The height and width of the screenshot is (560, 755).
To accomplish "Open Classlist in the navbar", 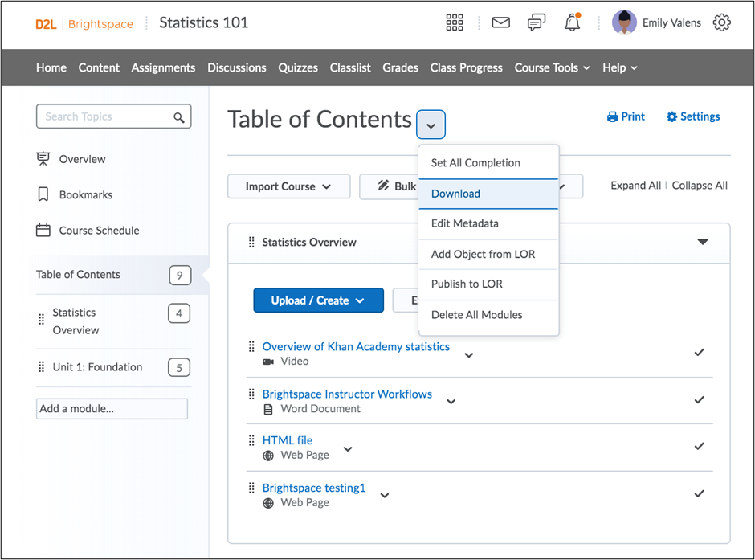I will (350, 68).
